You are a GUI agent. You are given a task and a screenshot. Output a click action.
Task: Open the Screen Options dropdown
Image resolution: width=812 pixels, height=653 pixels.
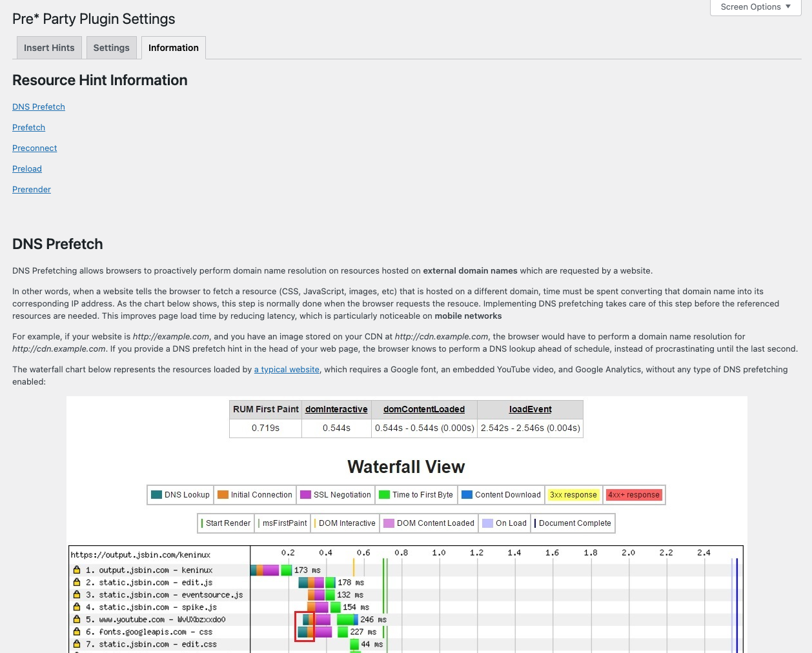(x=755, y=7)
